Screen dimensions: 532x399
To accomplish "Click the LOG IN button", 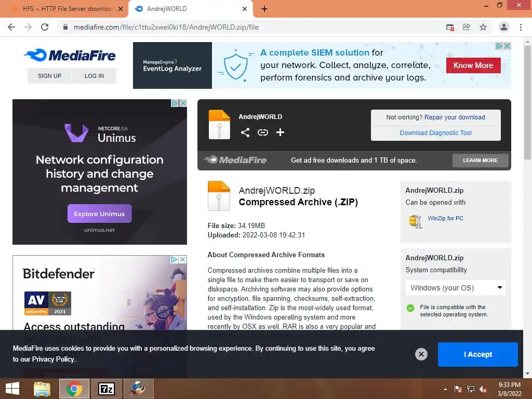I will [95, 76].
